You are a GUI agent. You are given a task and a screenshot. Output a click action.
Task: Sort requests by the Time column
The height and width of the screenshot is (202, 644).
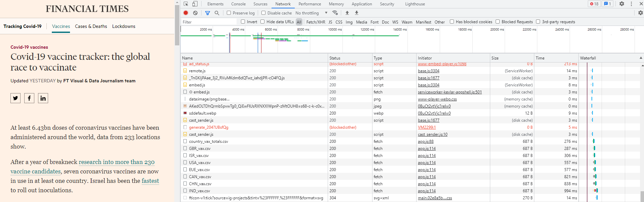(556, 58)
